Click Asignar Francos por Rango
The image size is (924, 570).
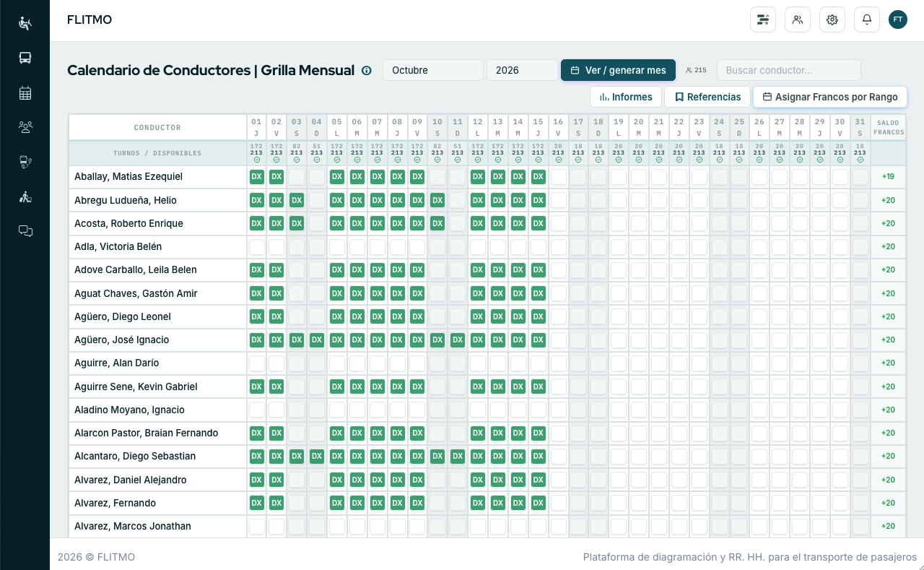[830, 97]
